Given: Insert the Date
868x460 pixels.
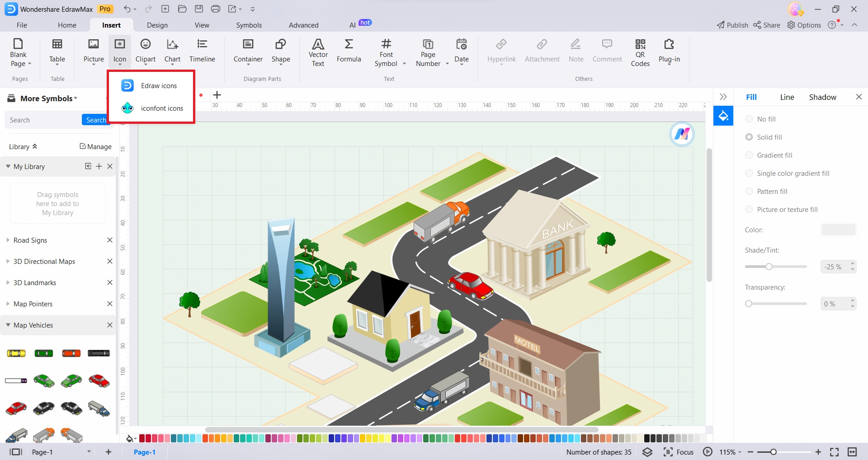Looking at the screenshot, I should 462,52.
